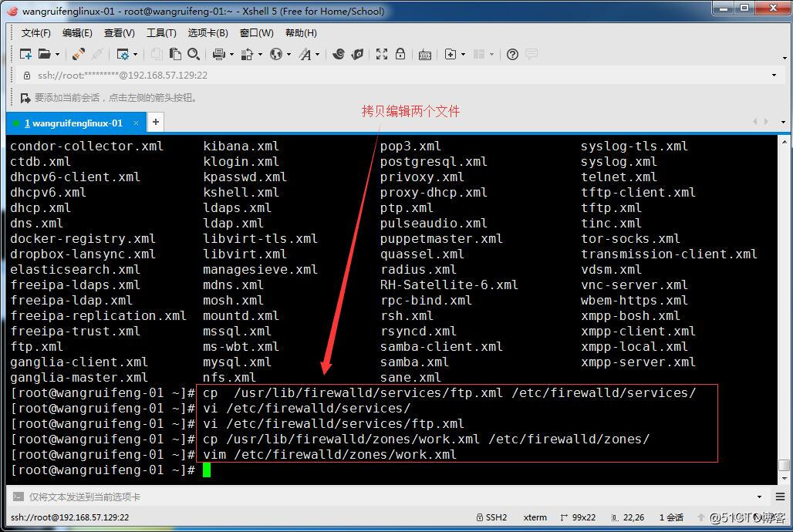793x532 pixels.
Task: Open the 文件(F) menu
Action: pos(36,33)
